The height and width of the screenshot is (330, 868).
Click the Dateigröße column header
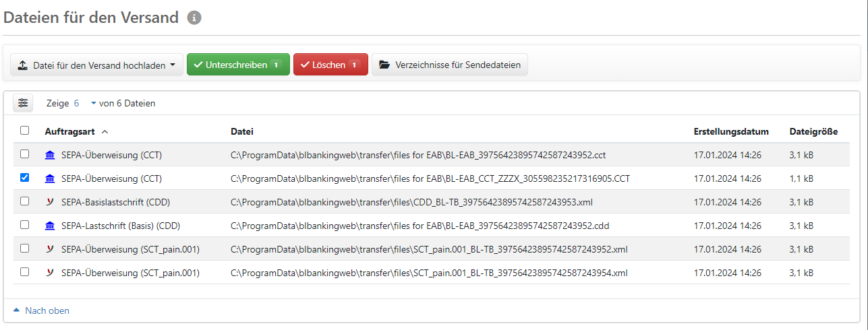[813, 131]
